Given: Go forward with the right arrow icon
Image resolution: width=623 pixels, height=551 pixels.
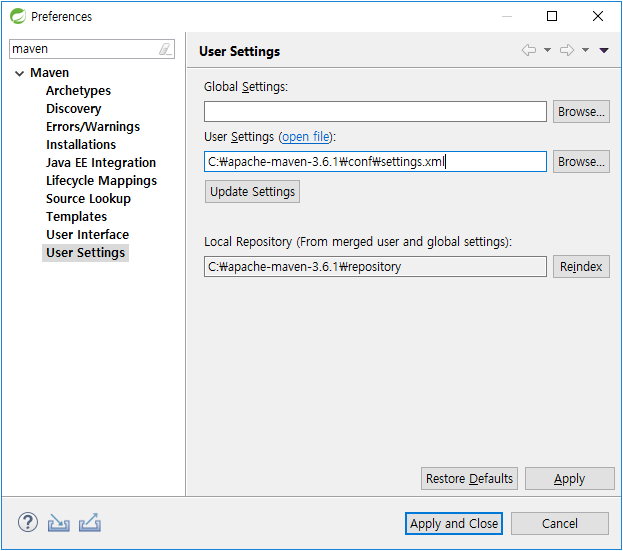Looking at the screenshot, I should pyautogui.click(x=567, y=50).
